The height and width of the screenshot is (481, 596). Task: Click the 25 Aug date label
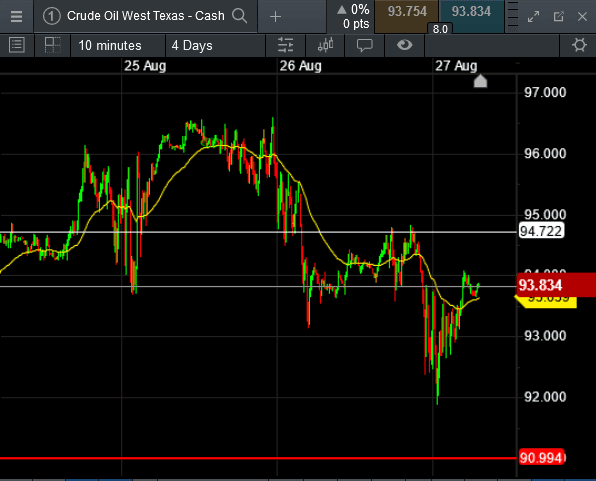(x=145, y=66)
